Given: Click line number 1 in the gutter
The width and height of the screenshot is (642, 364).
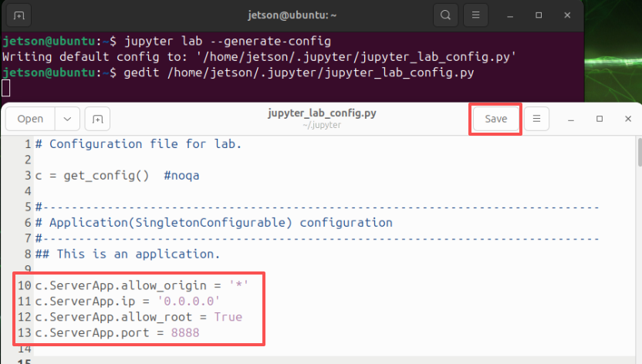Looking at the screenshot, I should point(28,144).
